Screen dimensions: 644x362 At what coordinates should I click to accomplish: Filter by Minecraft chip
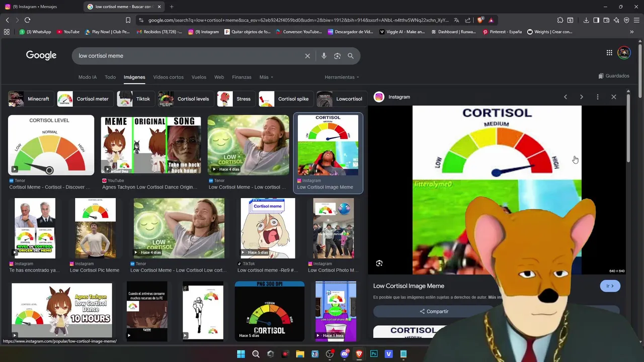[x=31, y=99]
